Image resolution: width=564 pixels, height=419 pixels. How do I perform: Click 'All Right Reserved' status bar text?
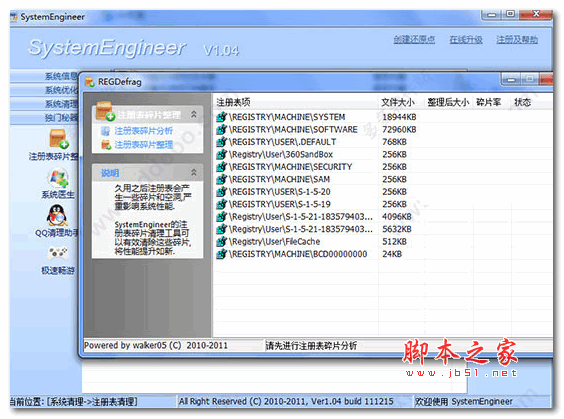(286, 401)
